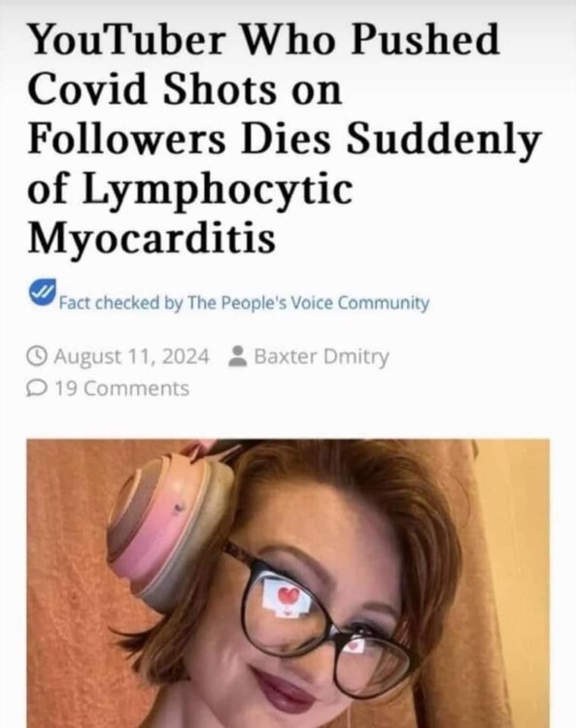This screenshot has height=728, width=576.
Task: Open author Baxter Dmitry's page
Action: click(x=322, y=356)
